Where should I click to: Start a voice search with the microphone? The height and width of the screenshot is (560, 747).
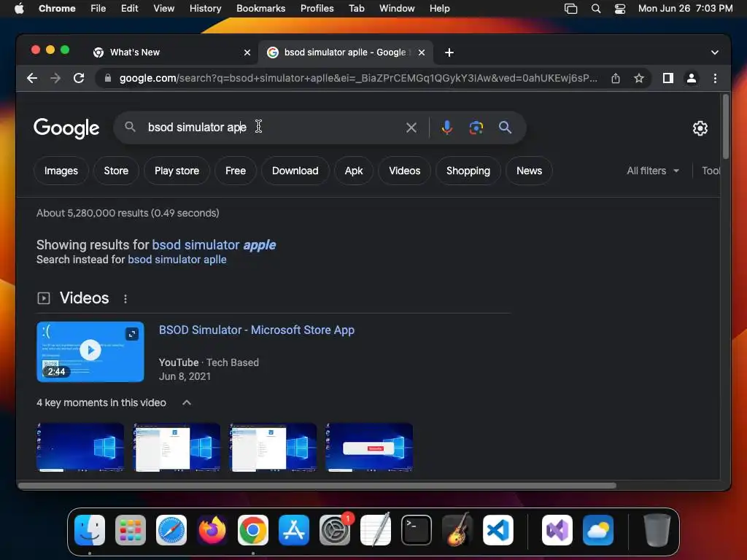click(x=446, y=127)
